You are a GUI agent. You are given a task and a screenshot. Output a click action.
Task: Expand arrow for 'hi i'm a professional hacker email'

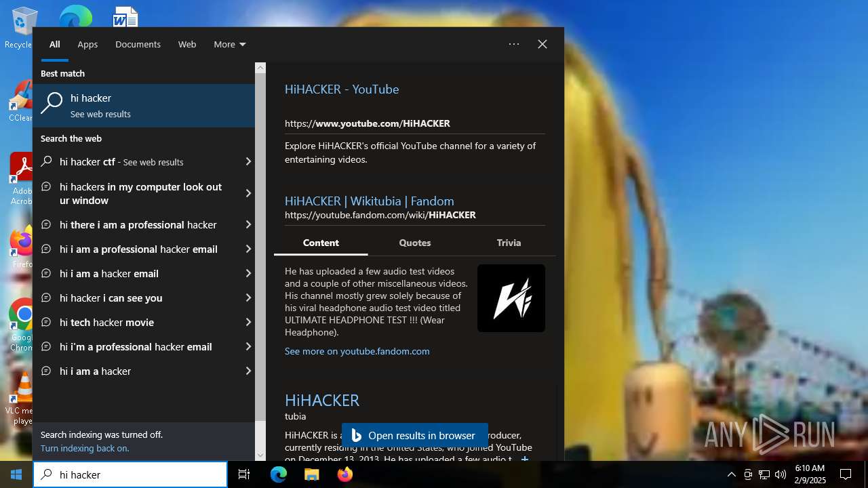(248, 346)
